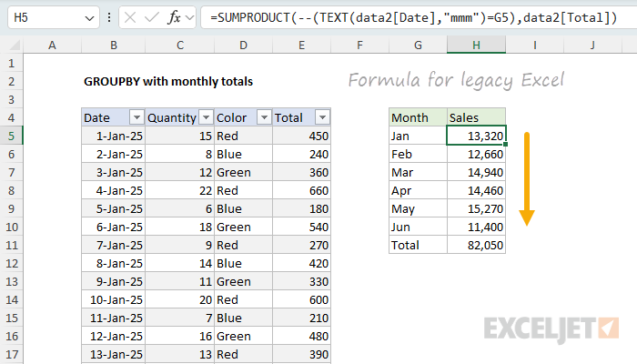Select the sales value 14,460

pos(476,190)
